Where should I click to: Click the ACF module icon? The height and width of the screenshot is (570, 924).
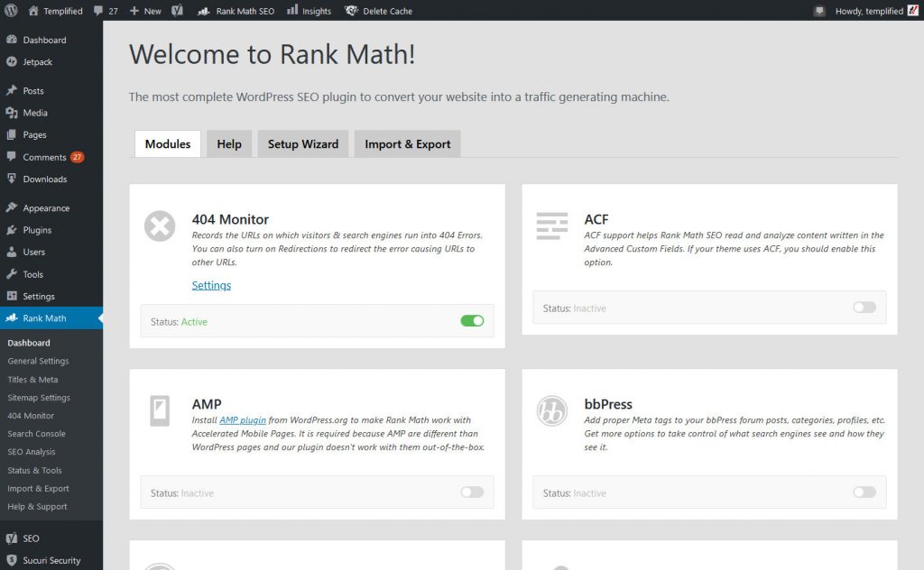pos(551,224)
